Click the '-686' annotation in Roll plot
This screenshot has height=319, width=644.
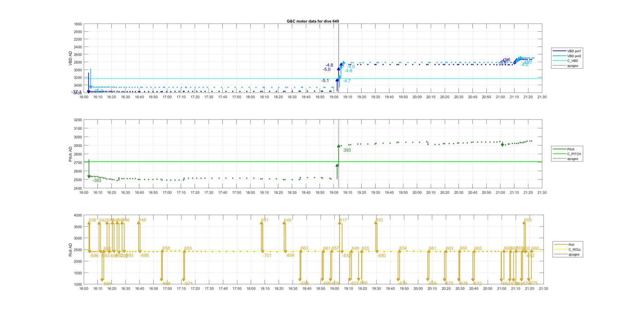[x=94, y=255]
